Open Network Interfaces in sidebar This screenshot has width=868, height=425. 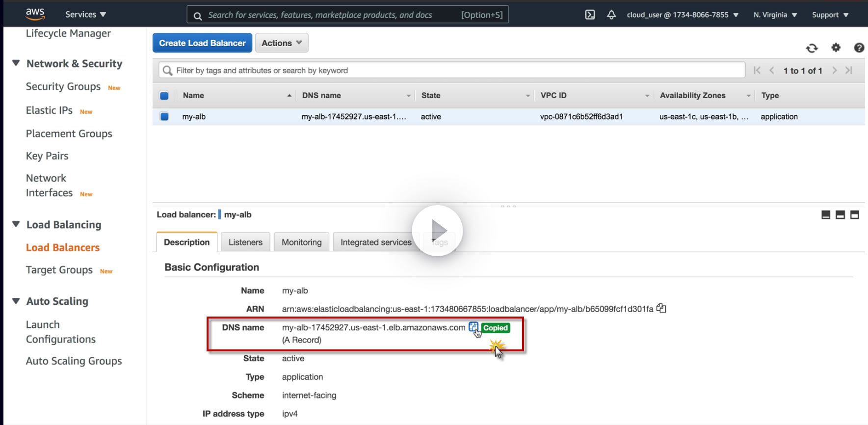[49, 186]
